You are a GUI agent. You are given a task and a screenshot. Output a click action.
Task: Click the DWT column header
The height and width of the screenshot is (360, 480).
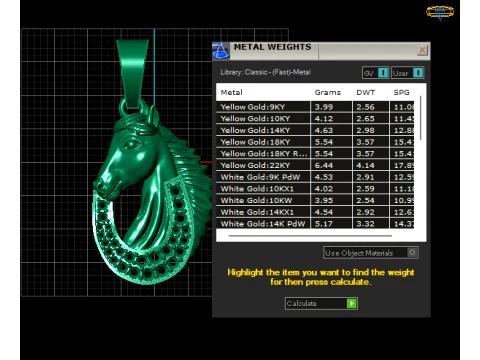pos(365,92)
